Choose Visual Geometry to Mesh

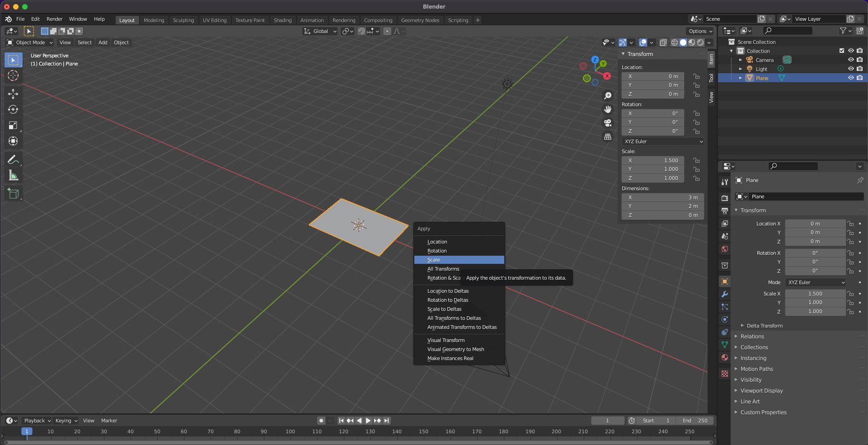[459, 349]
